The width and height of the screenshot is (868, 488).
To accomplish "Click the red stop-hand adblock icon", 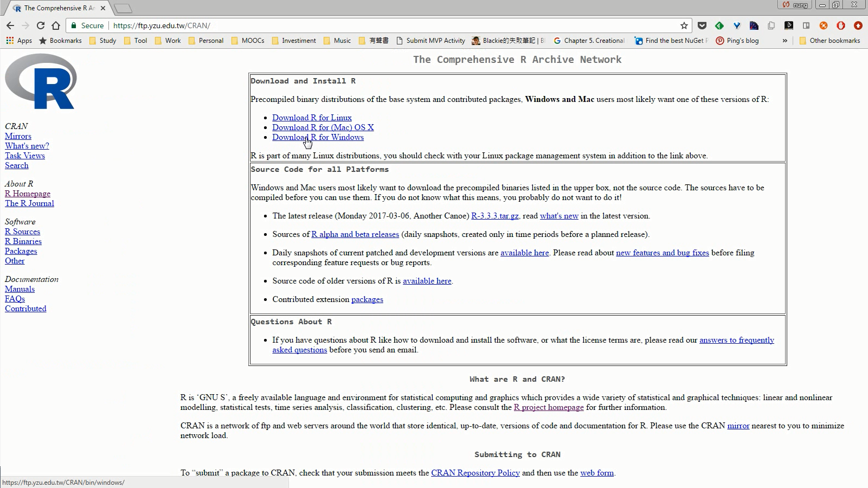I will click(x=841, y=25).
